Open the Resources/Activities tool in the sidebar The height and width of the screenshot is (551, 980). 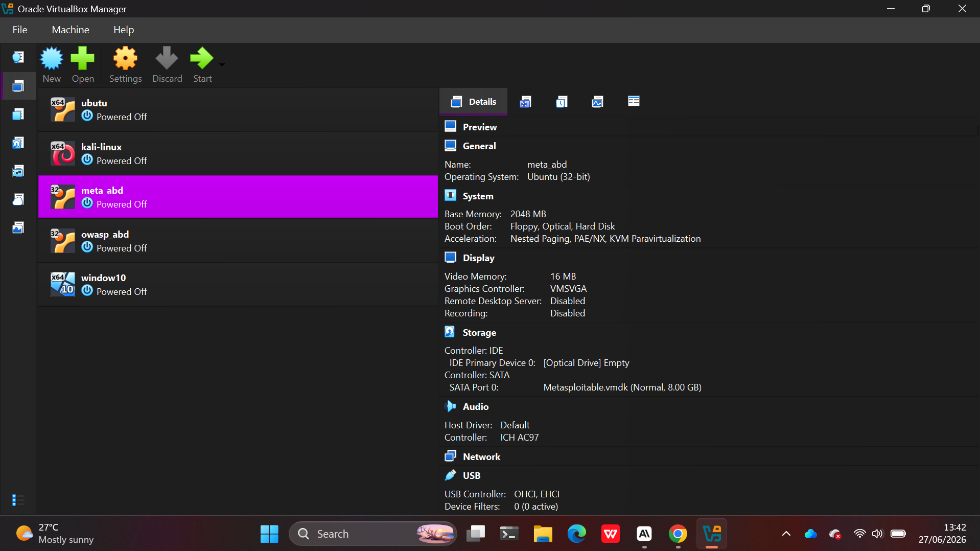coord(18,227)
